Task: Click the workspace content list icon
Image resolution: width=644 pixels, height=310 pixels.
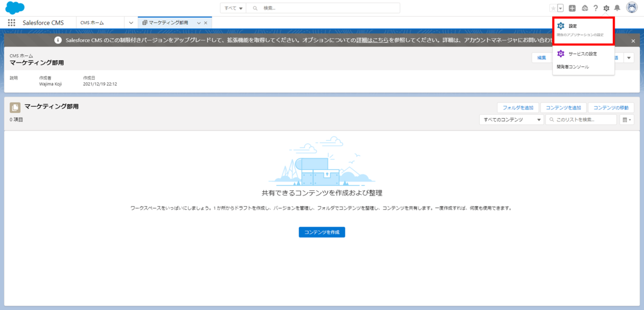Action: (15, 107)
